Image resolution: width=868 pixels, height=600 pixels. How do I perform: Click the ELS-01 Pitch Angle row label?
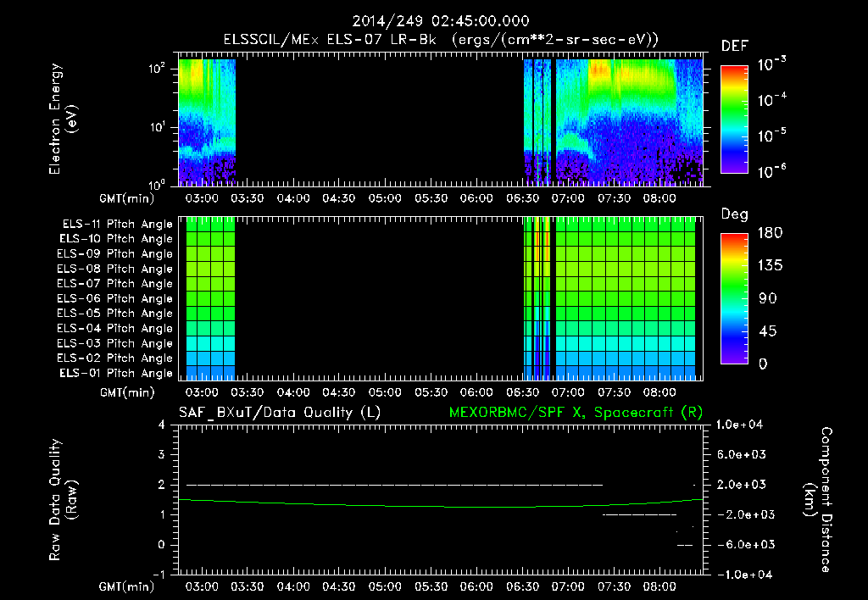coord(115,373)
